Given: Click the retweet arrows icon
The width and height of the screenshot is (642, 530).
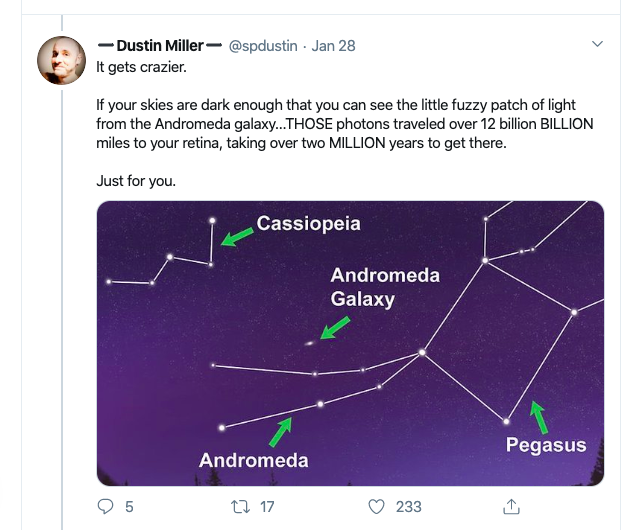Looking at the screenshot, I should coord(240,507).
